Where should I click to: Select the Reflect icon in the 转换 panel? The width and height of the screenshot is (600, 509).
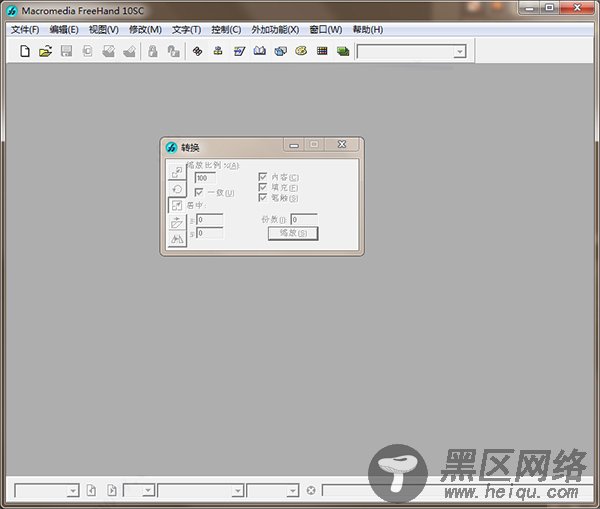click(177, 239)
